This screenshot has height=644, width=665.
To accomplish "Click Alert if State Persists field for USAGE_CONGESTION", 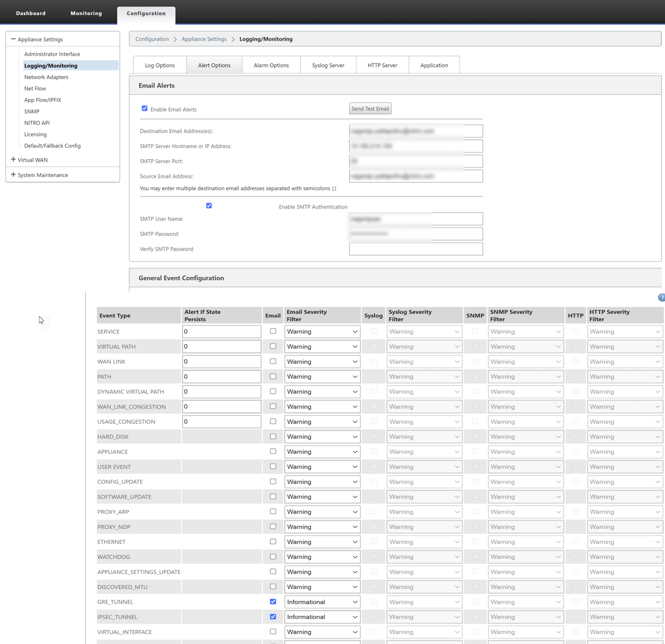I will point(222,421).
